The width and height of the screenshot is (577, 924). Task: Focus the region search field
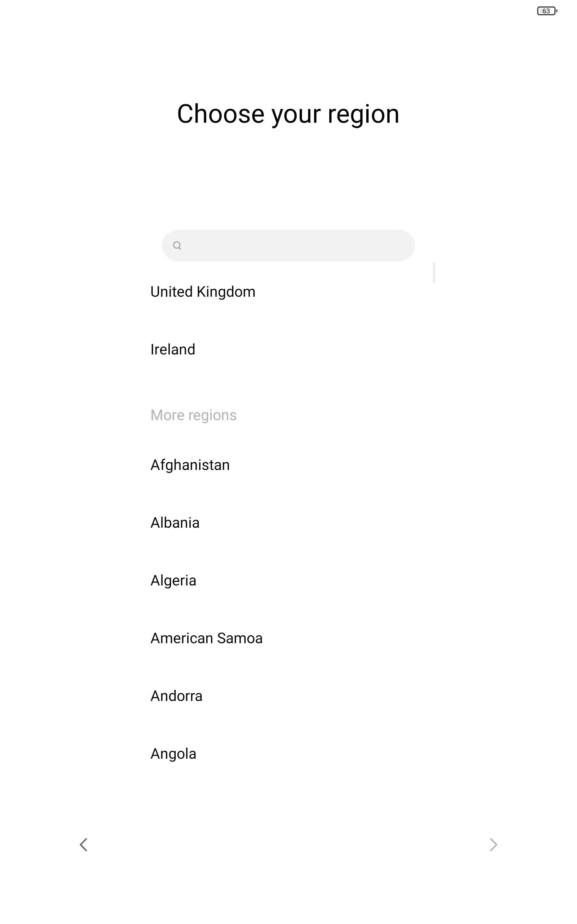tap(294, 245)
